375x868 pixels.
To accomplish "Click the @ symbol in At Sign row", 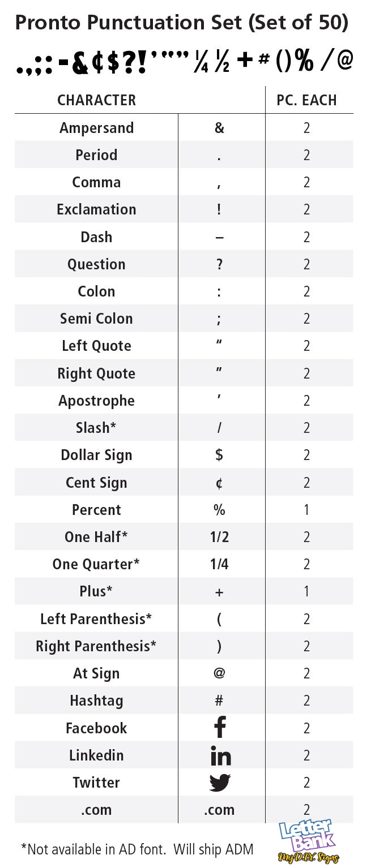I will 220,673.
